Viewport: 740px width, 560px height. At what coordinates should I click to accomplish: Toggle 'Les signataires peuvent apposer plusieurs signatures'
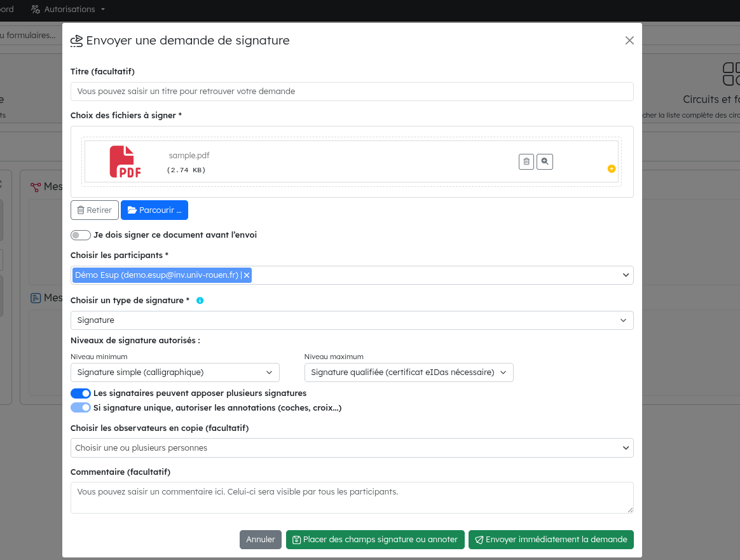(x=81, y=393)
